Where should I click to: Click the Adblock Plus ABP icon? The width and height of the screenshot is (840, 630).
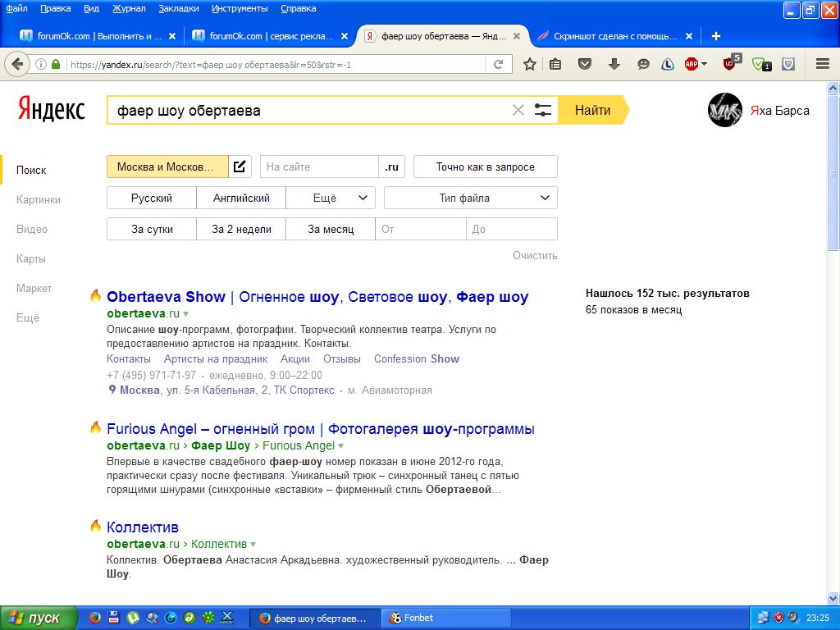[x=692, y=64]
